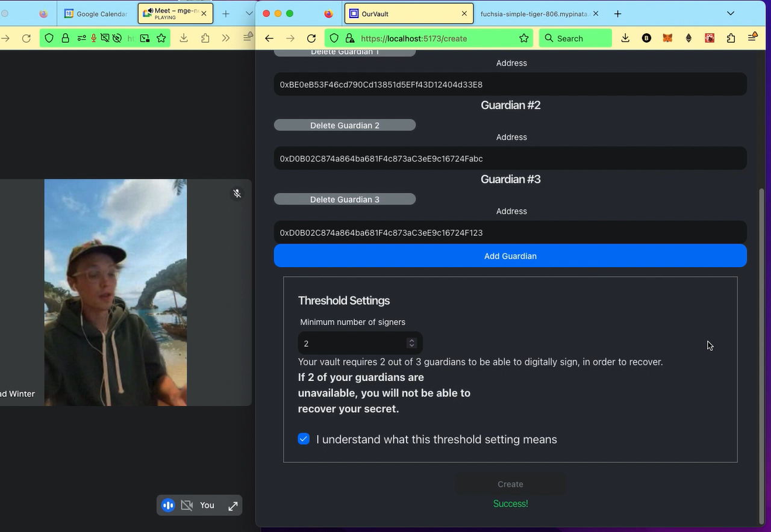The image size is (771, 532).
Task: Click the green 'Success!' status text
Action: tap(510, 504)
